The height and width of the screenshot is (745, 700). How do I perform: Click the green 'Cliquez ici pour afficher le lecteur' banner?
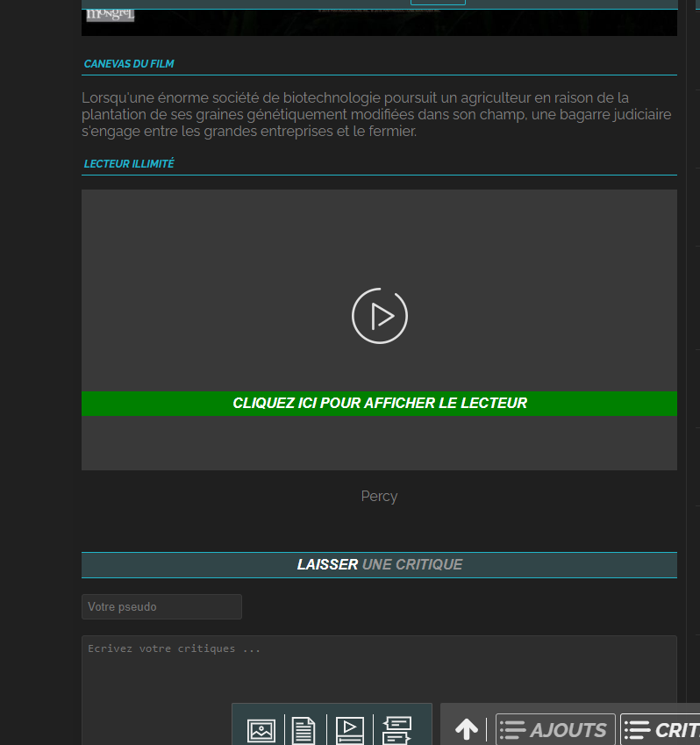(x=379, y=404)
